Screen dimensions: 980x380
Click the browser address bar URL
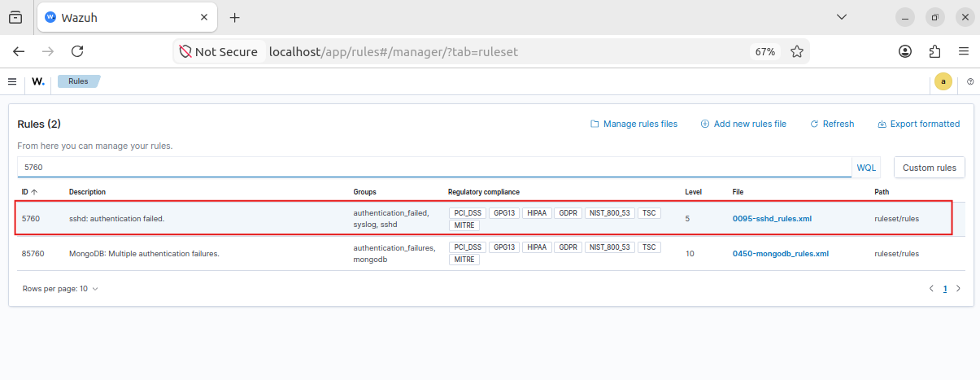394,51
